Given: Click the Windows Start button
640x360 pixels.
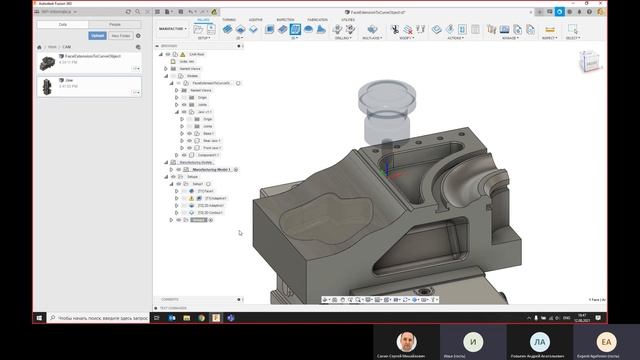Looking at the screenshot, I should pyautogui.click(x=39, y=318).
